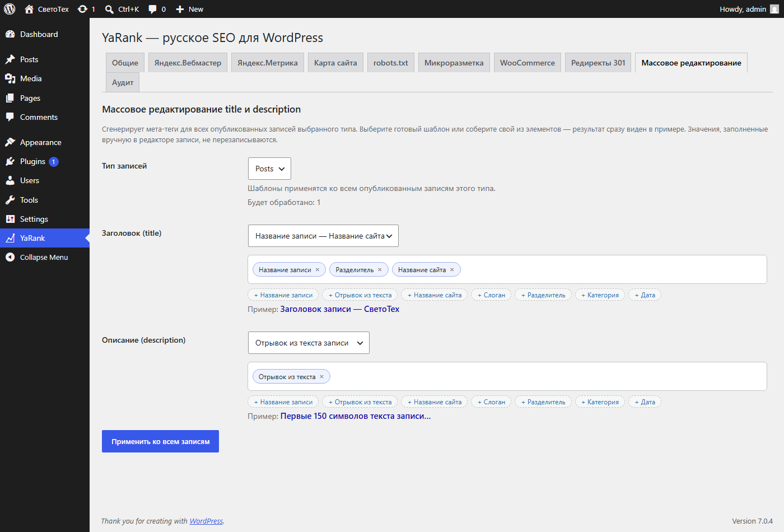Add '+ Отрывок из текста' to the title
This screenshot has height=532, width=784.
[x=360, y=295]
